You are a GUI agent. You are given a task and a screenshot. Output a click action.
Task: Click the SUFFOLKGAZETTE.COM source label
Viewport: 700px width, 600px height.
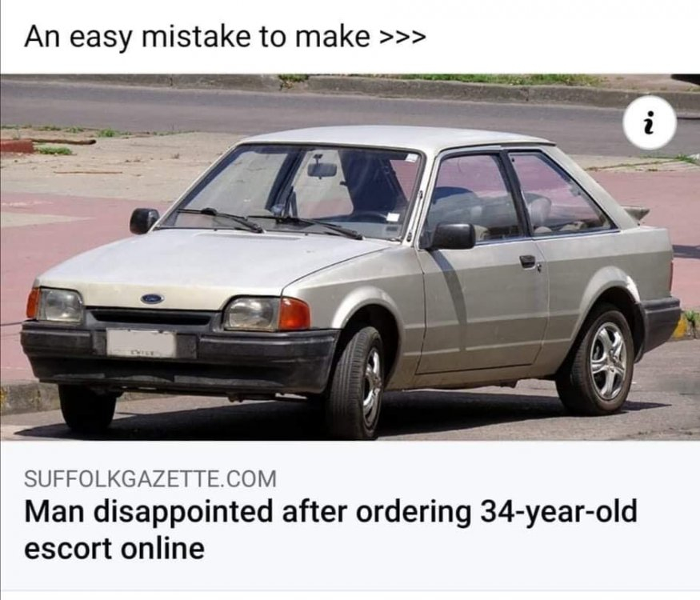coord(150,478)
